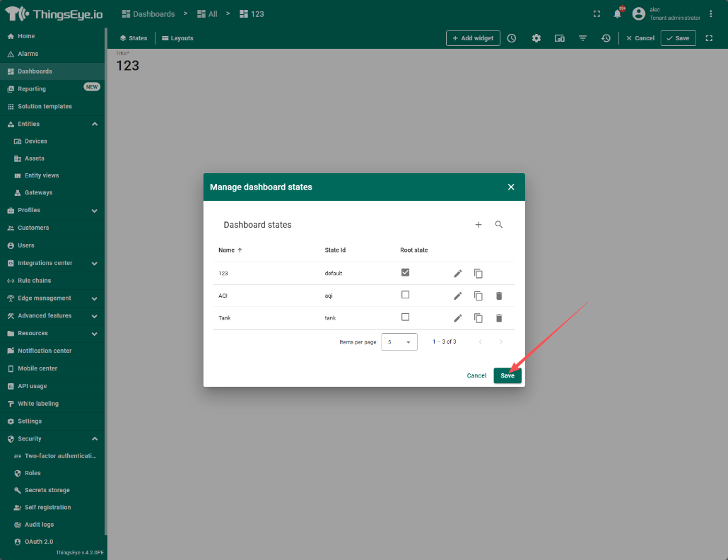The width and height of the screenshot is (728, 560).
Task: Search dashboard states using magnifier icon
Action: pos(499,225)
